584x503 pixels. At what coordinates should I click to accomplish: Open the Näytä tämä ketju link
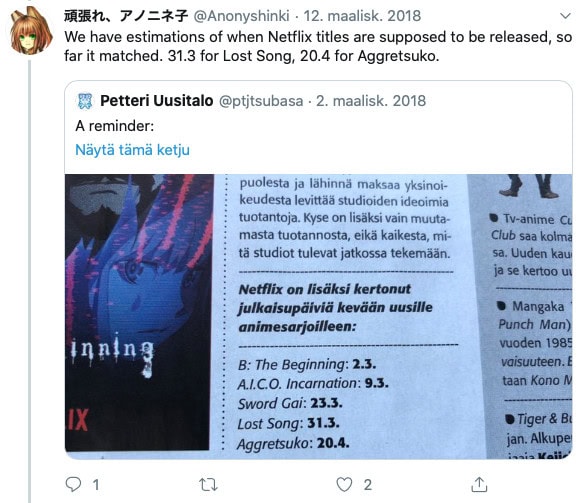132,150
